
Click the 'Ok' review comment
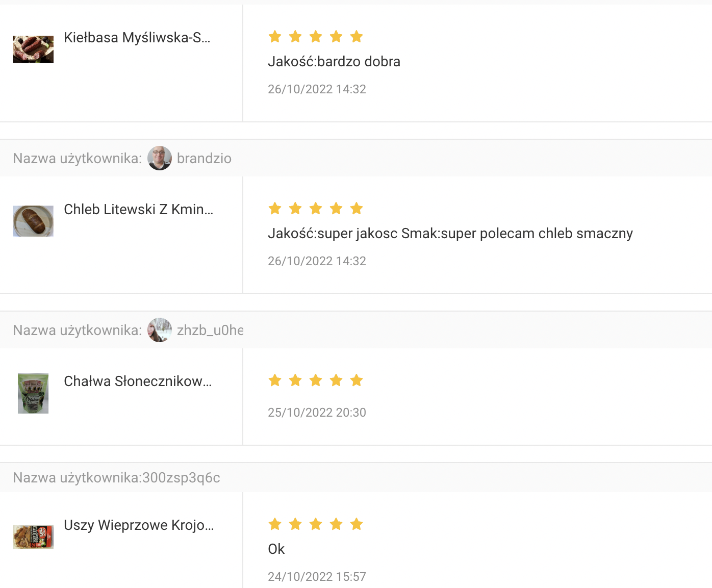[276, 549]
